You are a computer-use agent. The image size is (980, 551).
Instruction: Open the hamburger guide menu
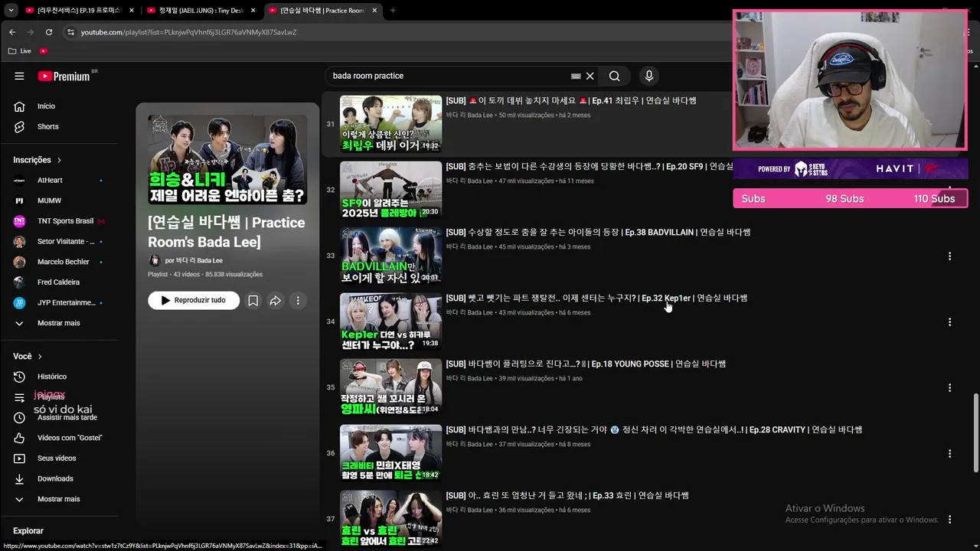(19, 76)
